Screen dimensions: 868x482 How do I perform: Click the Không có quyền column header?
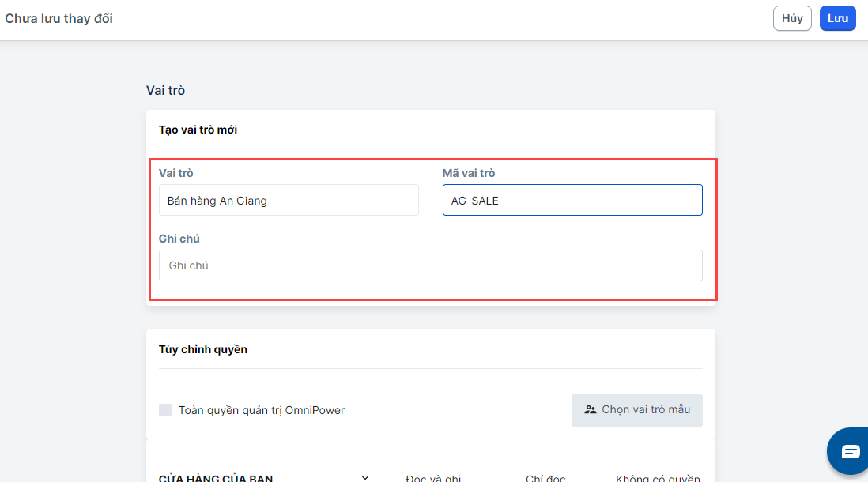(x=658, y=478)
